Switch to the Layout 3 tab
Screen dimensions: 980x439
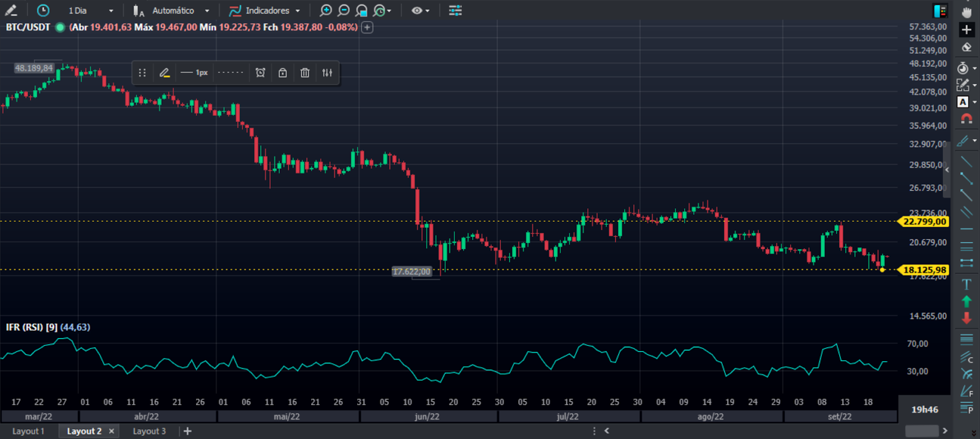coord(149,431)
